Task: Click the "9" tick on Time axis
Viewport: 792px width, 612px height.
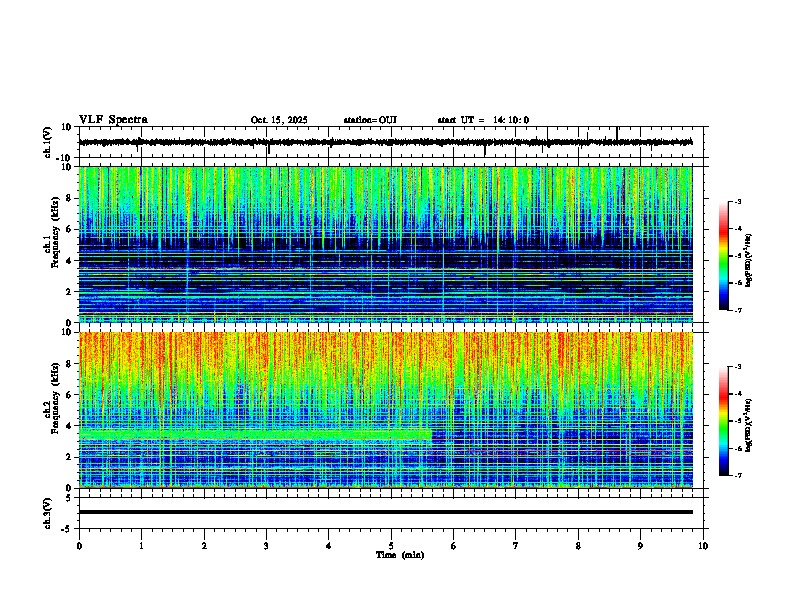Action: [640, 546]
